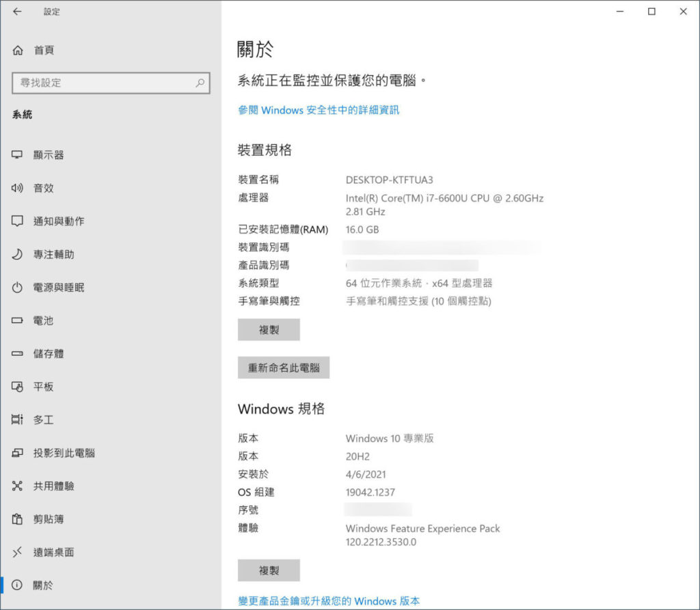Viewport: 700px width, 610px height.
Task: Click the 投影到此電腦 projection icon
Action: (17, 453)
